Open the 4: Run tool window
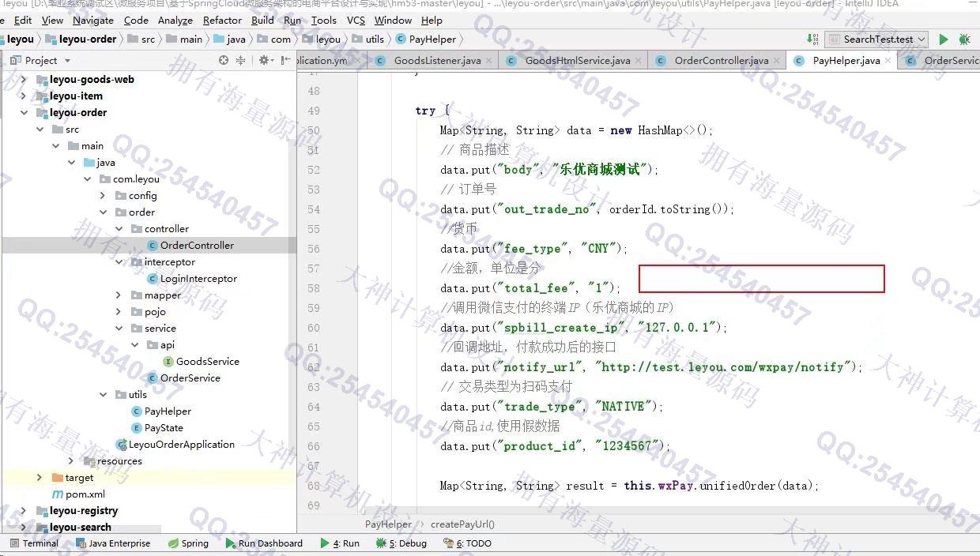Viewport: 980px width, 556px height. pyautogui.click(x=340, y=543)
